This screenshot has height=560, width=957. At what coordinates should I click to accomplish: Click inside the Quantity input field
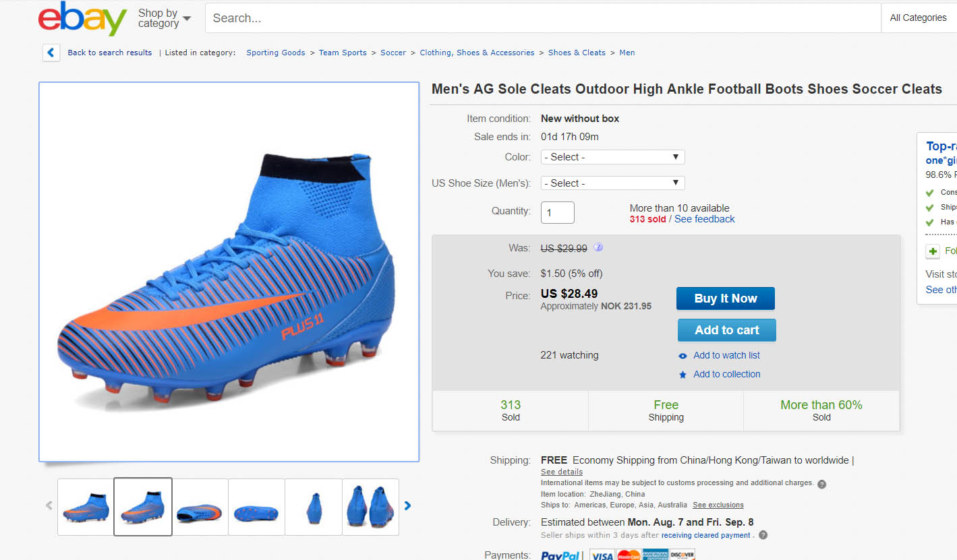click(x=557, y=212)
